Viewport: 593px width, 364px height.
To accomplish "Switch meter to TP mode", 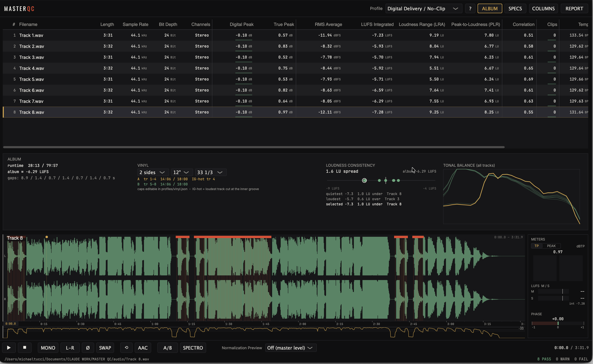I will pos(536,246).
